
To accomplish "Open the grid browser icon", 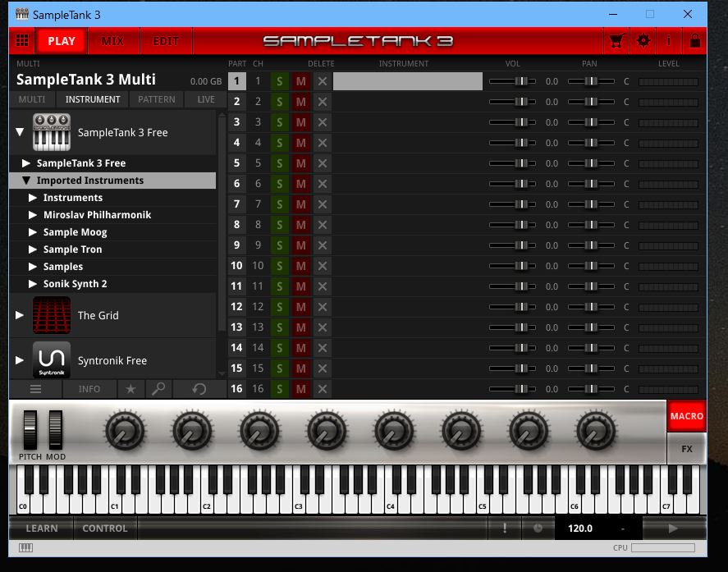I will 22,40.
